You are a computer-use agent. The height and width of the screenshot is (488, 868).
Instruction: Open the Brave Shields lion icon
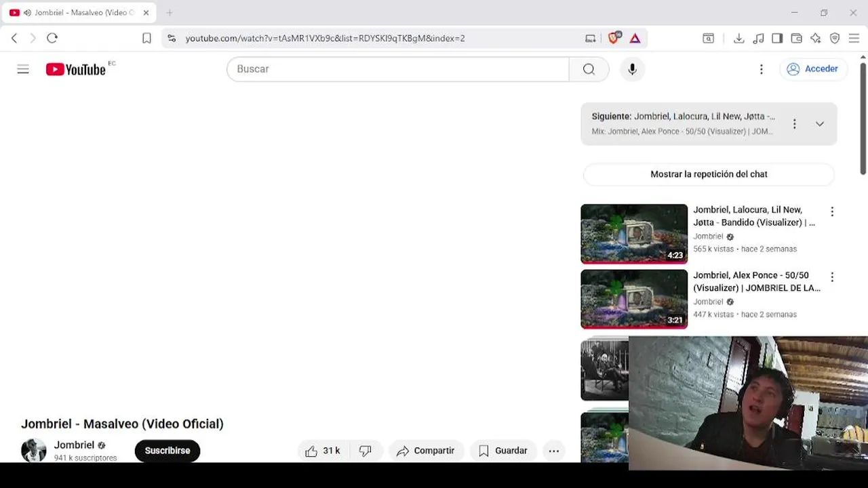tap(614, 38)
